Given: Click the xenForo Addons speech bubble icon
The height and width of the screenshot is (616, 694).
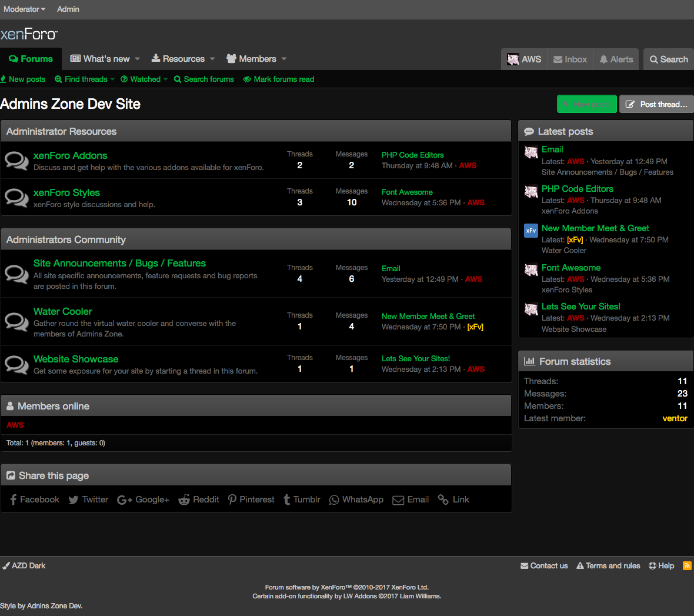Looking at the screenshot, I should point(17,161).
